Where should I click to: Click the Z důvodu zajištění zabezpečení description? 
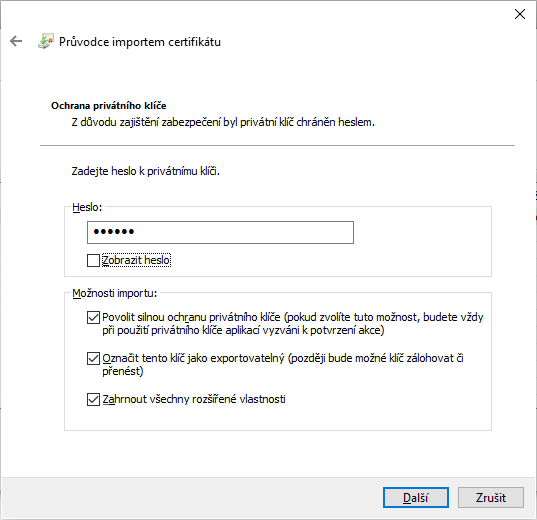[223, 122]
